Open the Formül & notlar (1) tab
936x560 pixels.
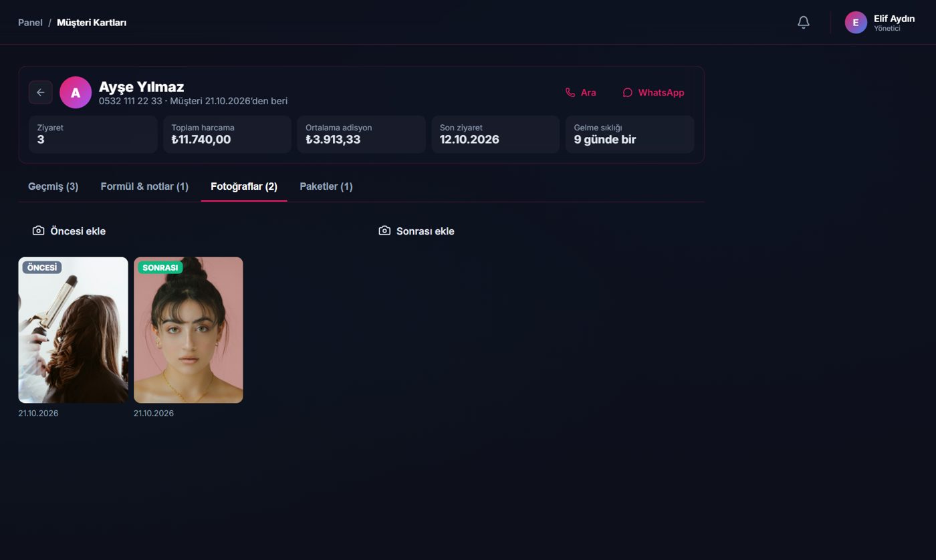pyautogui.click(x=144, y=186)
